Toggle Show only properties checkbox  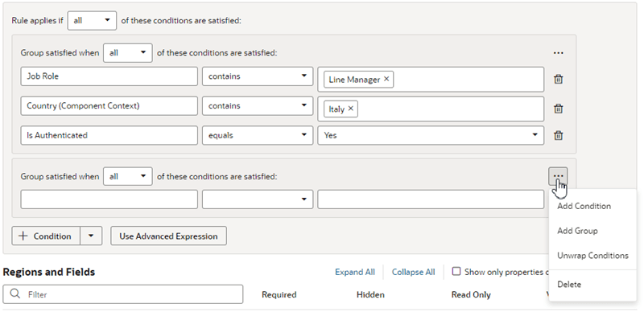click(x=456, y=271)
